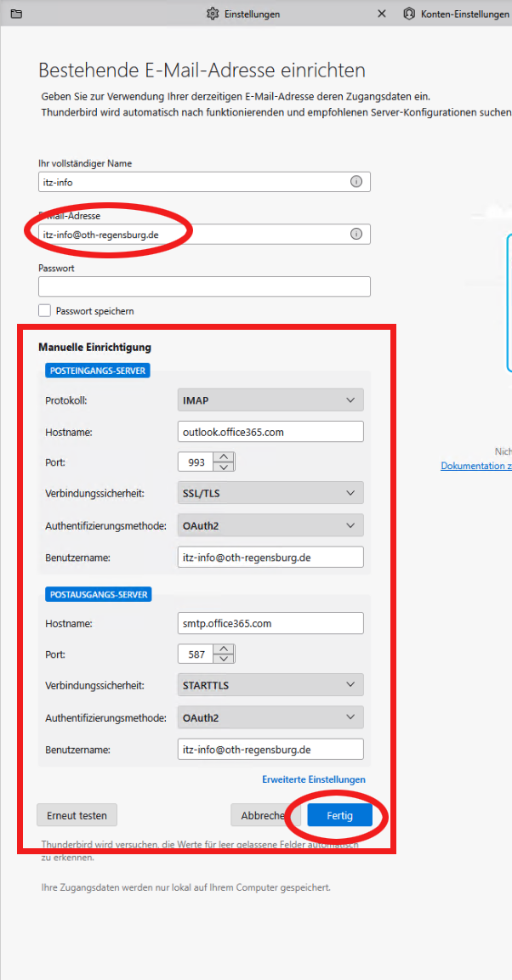The width and height of the screenshot is (512, 980).
Task: Click the folder icon in the tab bar
Action: (15, 14)
